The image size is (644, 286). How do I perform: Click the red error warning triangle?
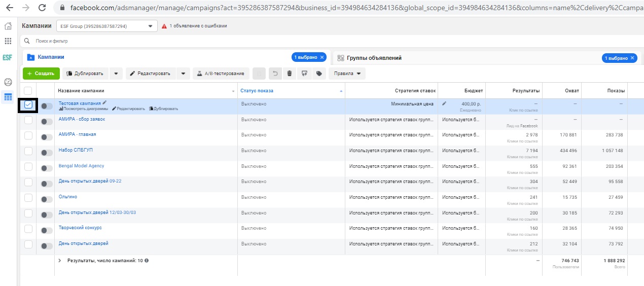(164, 26)
